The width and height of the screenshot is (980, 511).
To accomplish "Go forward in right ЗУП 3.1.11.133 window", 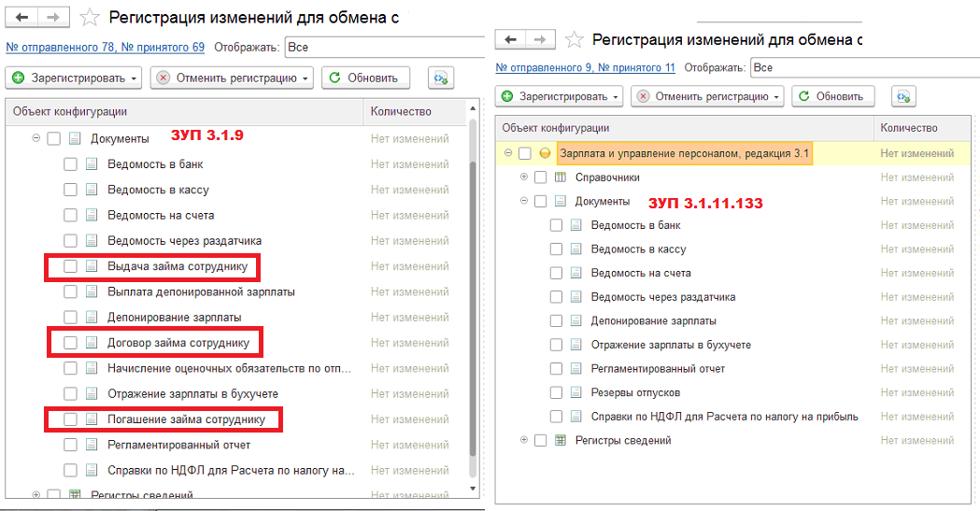I will point(541,39).
